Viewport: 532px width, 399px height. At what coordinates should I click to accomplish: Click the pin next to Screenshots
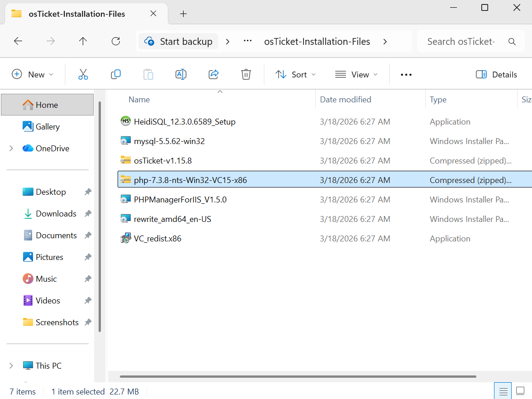click(88, 322)
